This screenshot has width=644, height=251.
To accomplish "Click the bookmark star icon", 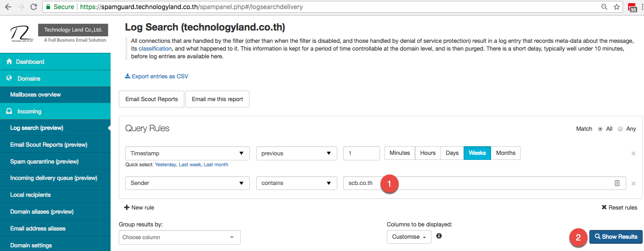I will pyautogui.click(x=617, y=7).
